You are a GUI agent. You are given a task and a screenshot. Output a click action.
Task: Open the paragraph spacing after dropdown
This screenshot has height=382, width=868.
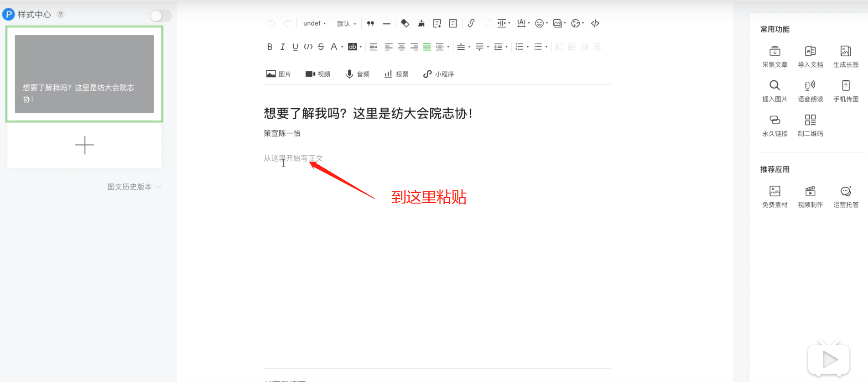tap(482, 47)
